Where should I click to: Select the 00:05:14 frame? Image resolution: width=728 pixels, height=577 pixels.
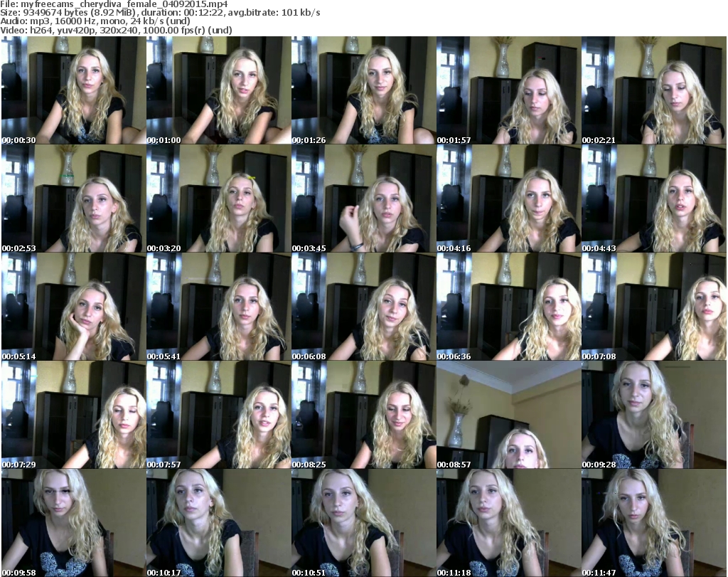[73, 307]
